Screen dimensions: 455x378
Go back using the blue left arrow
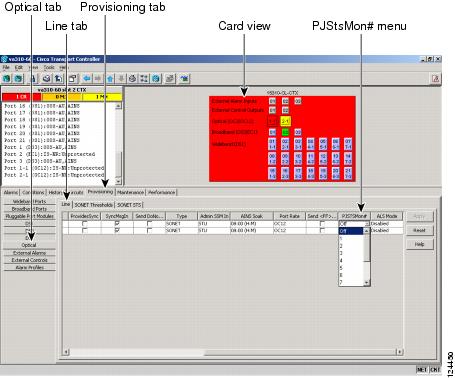coord(87,79)
